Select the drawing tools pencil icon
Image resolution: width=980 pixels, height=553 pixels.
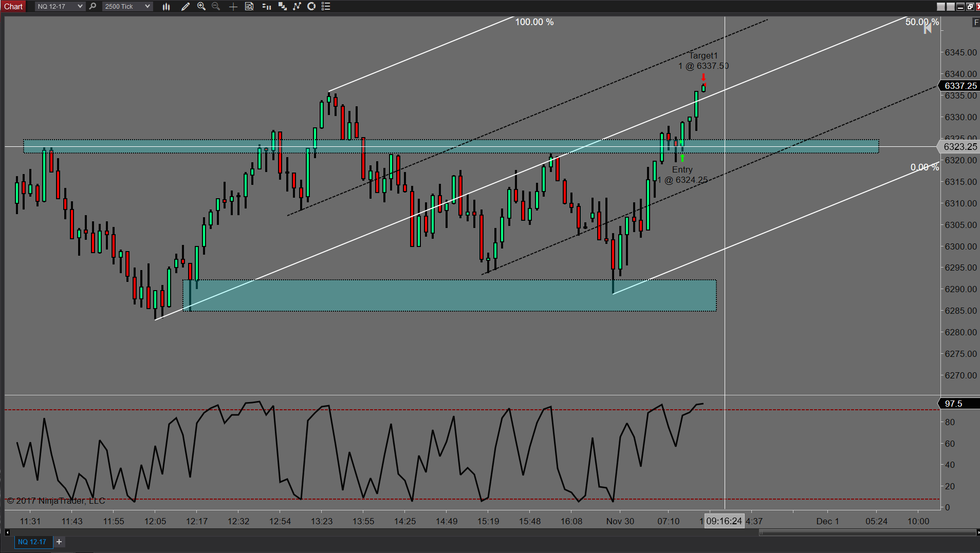186,6
